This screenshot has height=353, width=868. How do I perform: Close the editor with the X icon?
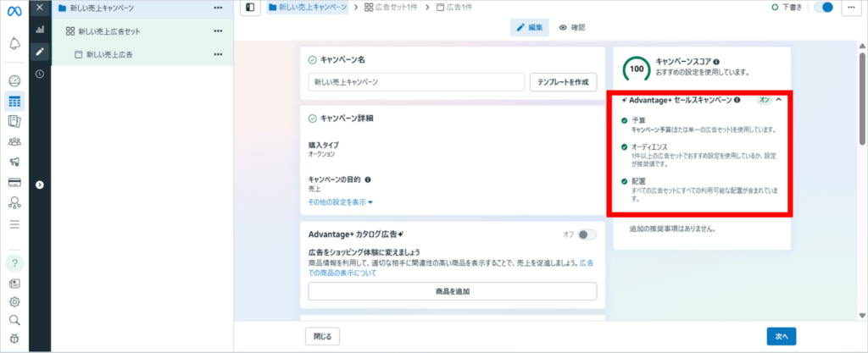[39, 8]
